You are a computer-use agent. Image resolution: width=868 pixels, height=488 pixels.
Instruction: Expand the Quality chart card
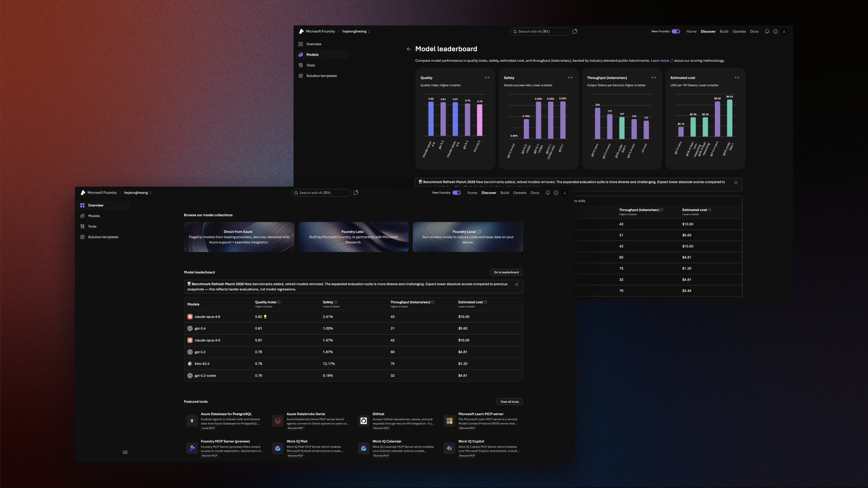coord(487,77)
